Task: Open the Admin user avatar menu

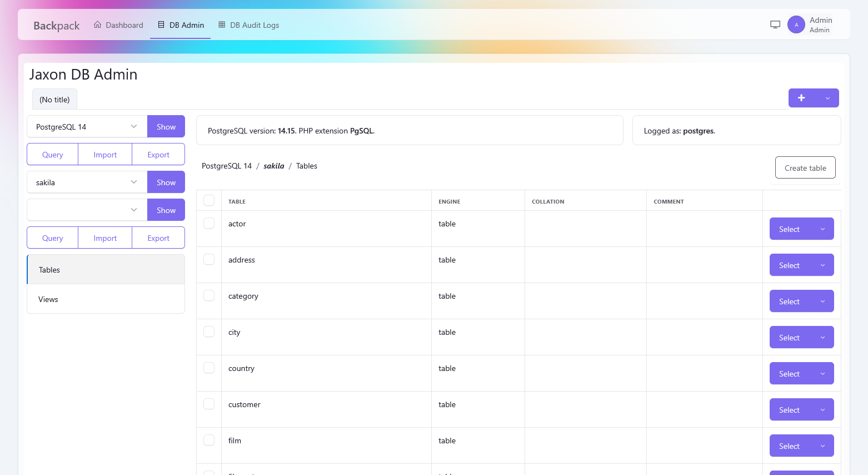Action: 796,24
